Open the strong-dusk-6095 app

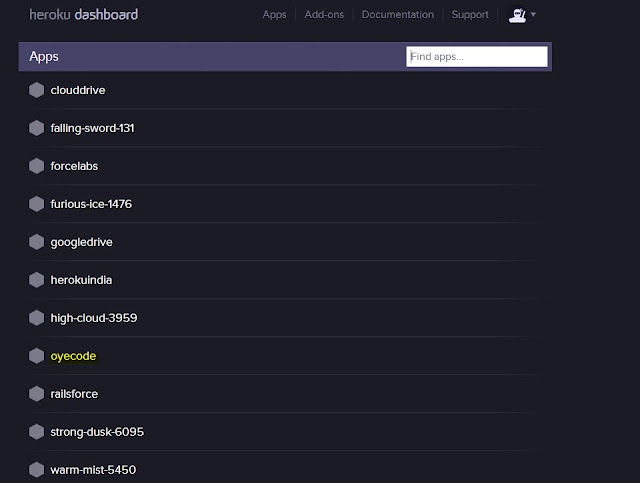pos(97,432)
